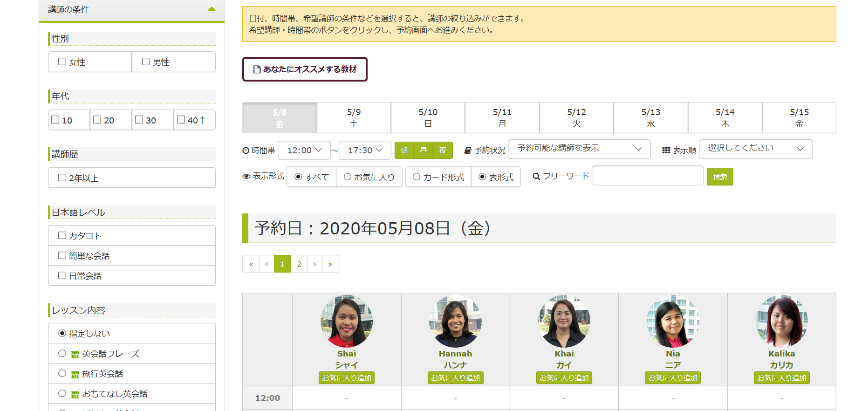Check the 女性 gender checkbox
The width and height of the screenshot is (868, 411).
click(x=62, y=62)
